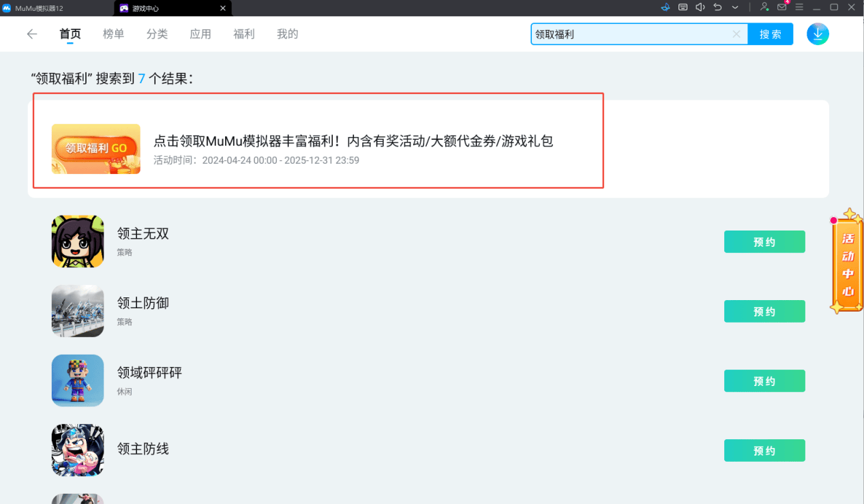Go back with the left arrow

pos(31,34)
